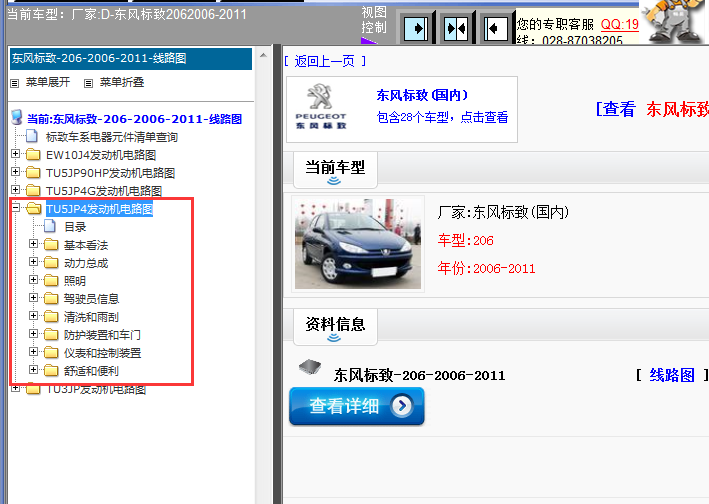Click the blue Peugeot 206 car photo
Image resolution: width=709 pixels, height=504 pixels.
pos(358,244)
